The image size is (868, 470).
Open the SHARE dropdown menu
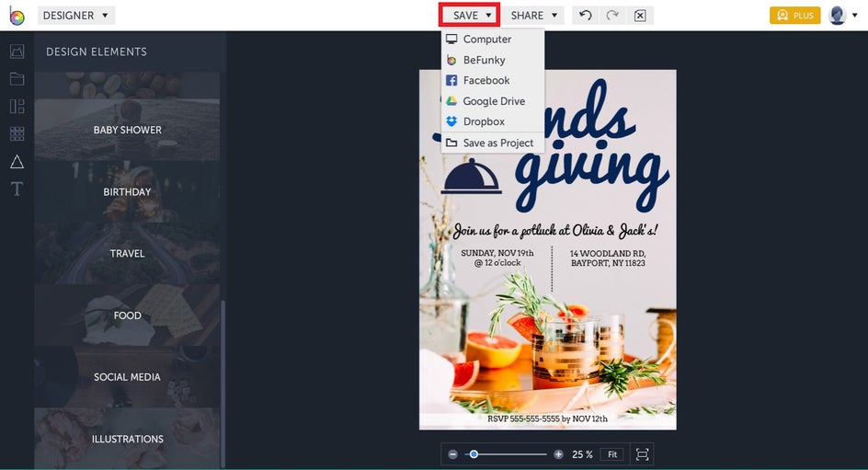click(533, 16)
